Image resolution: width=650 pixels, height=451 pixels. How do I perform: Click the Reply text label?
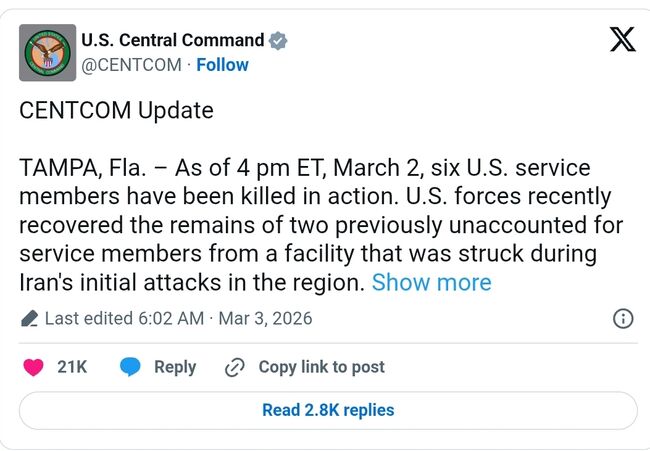175,367
